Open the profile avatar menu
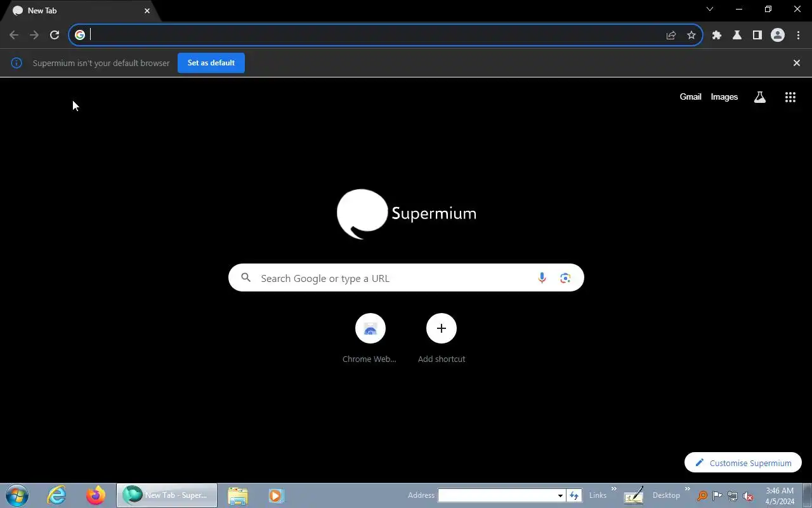This screenshot has width=812, height=508. pos(778,35)
